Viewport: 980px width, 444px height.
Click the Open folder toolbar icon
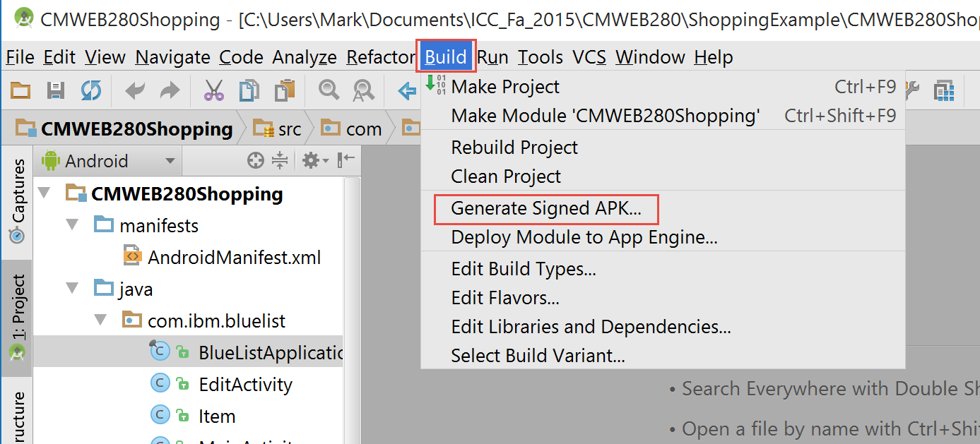tap(20, 90)
